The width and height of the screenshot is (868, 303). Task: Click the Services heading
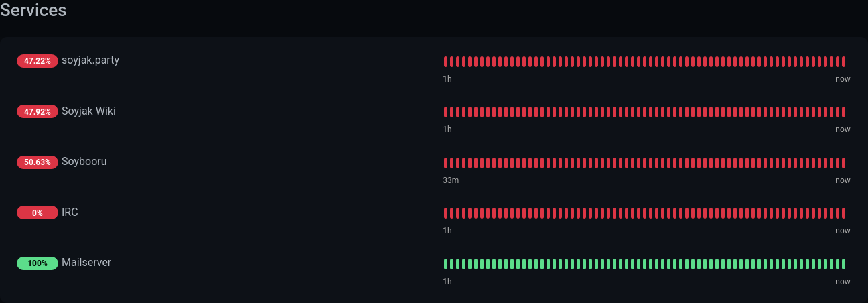tap(33, 11)
